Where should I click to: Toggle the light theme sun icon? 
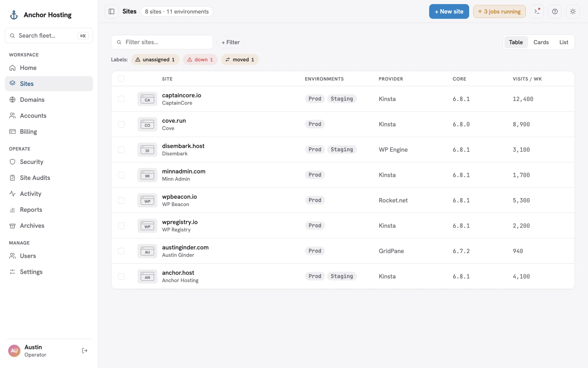(573, 11)
